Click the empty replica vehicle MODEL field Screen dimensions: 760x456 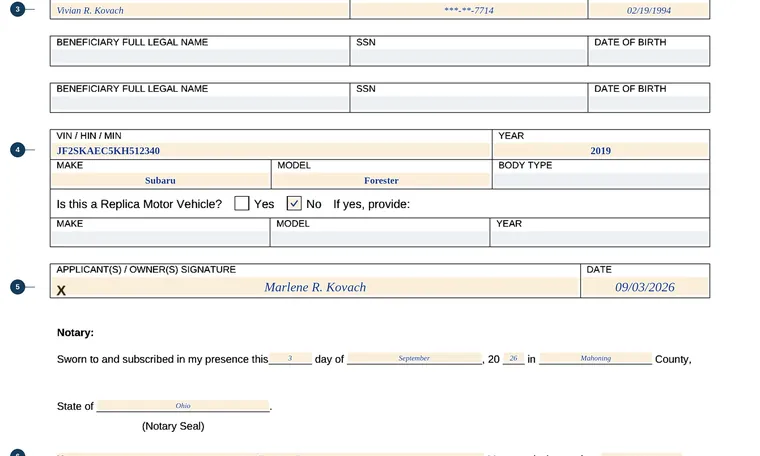380,238
